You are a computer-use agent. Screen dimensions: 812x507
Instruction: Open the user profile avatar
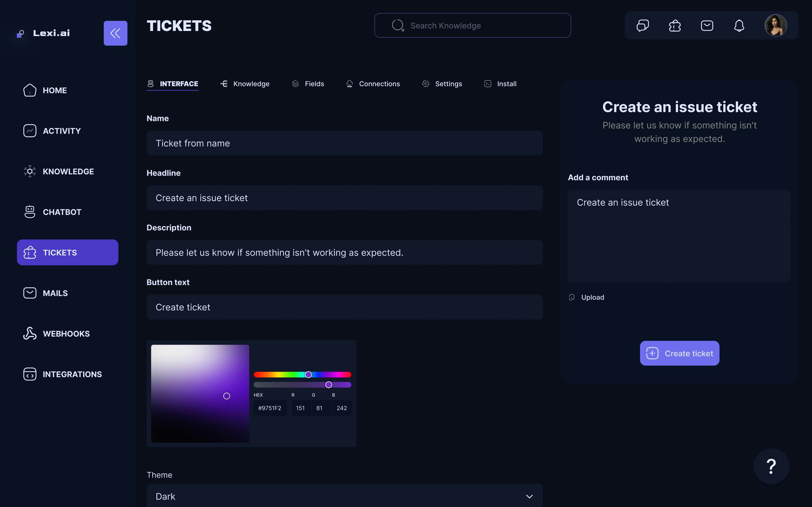coord(775,25)
